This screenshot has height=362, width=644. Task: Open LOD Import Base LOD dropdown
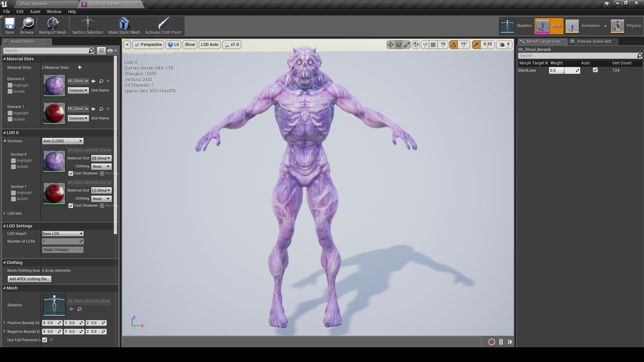point(62,234)
